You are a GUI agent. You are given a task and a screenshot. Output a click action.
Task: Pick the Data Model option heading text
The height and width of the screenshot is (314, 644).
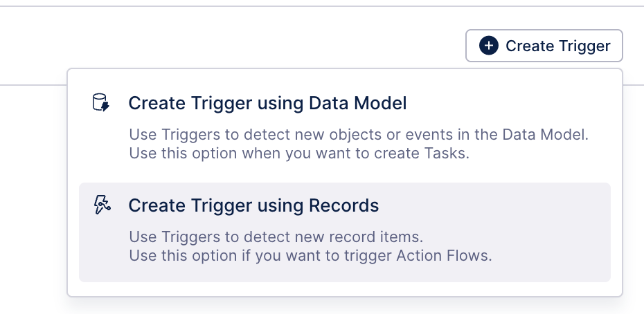click(267, 104)
